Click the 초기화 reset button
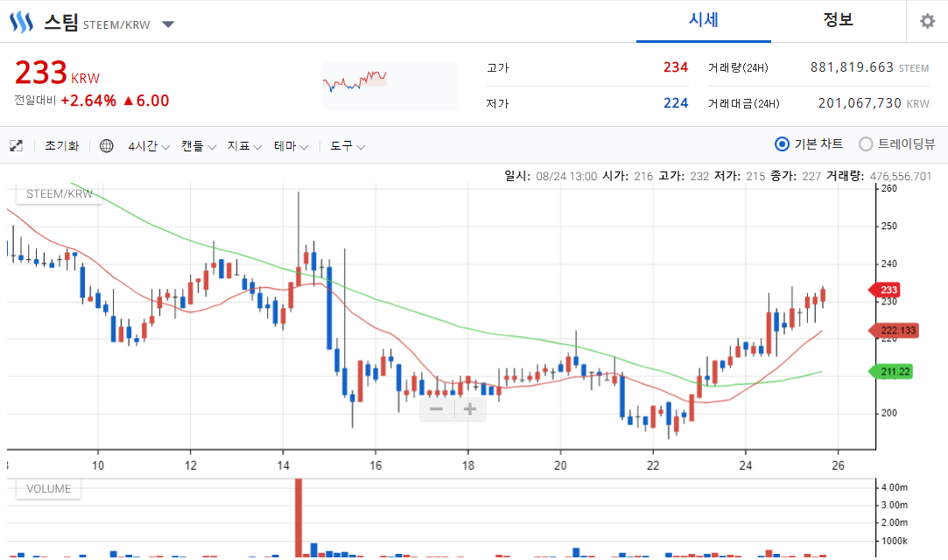948x560 pixels. [61, 145]
